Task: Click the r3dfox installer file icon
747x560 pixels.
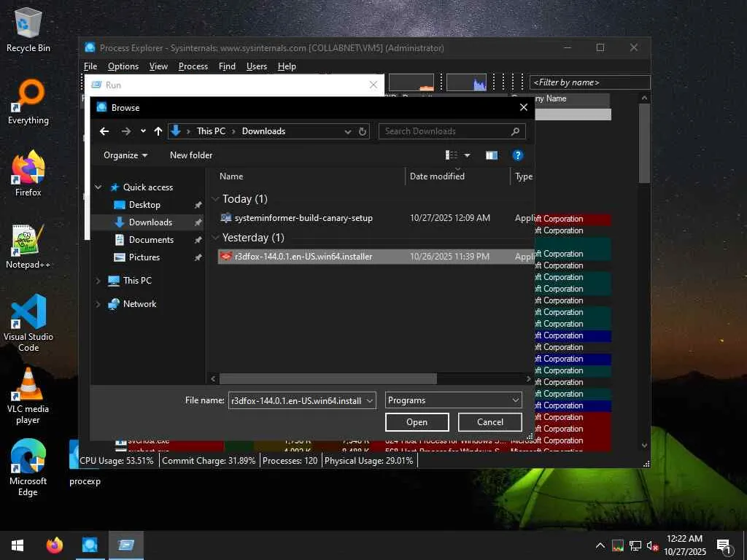Action: pos(226,256)
